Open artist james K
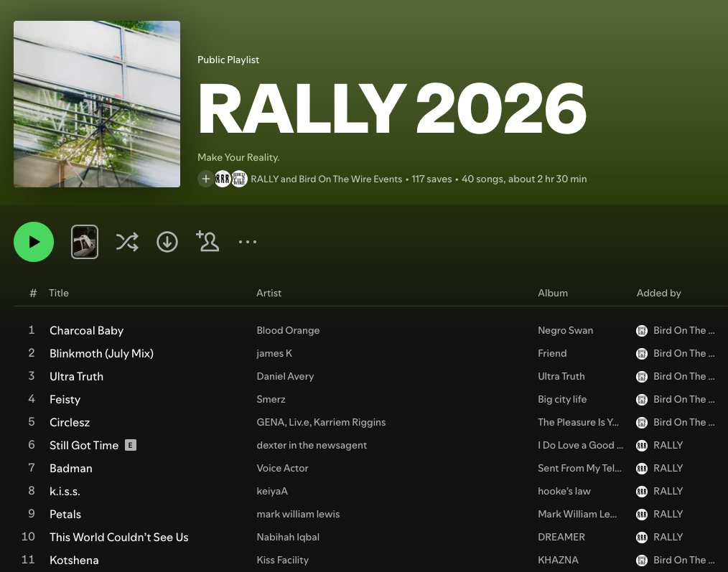Image resolution: width=728 pixels, height=572 pixels. (x=274, y=353)
